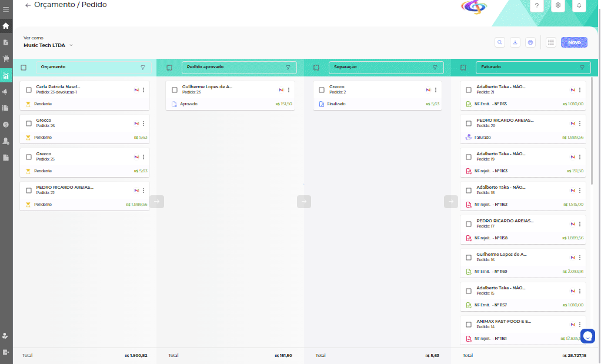Open the chat support bubble
The height and width of the screenshot is (364, 601).
coord(587,335)
